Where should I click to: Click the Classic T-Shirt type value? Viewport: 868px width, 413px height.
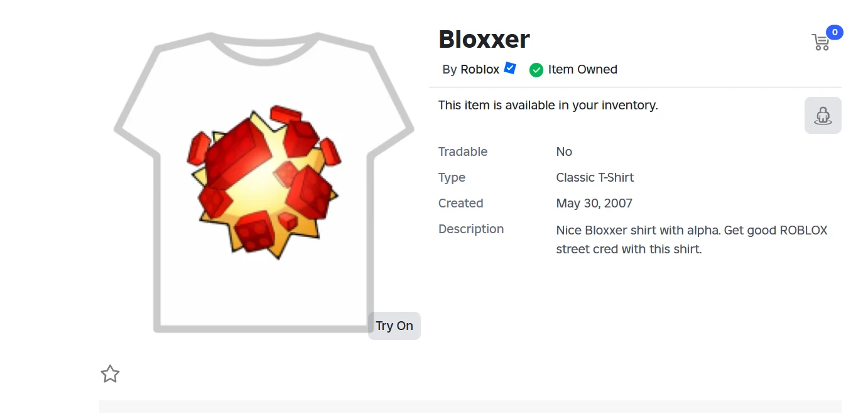pyautogui.click(x=594, y=177)
